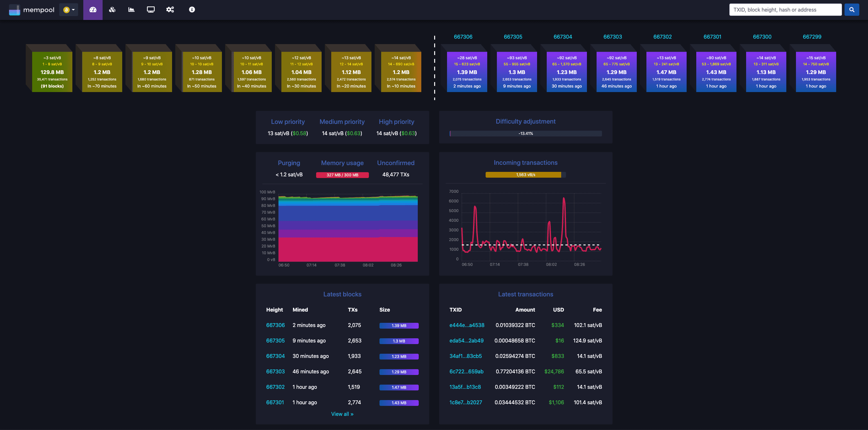Select High priority fee rate label

pos(396,121)
